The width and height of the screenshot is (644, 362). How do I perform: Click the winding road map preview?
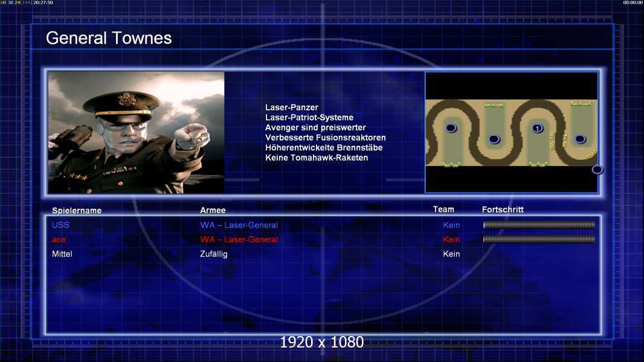(x=511, y=132)
